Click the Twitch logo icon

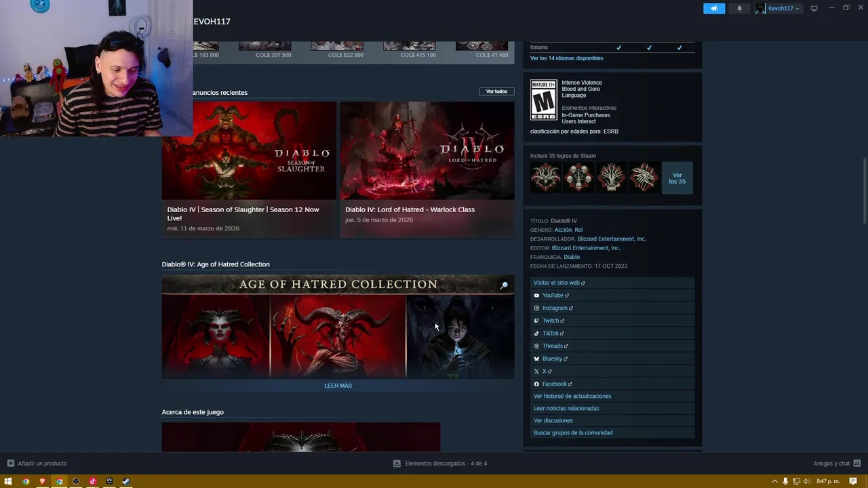pos(536,321)
